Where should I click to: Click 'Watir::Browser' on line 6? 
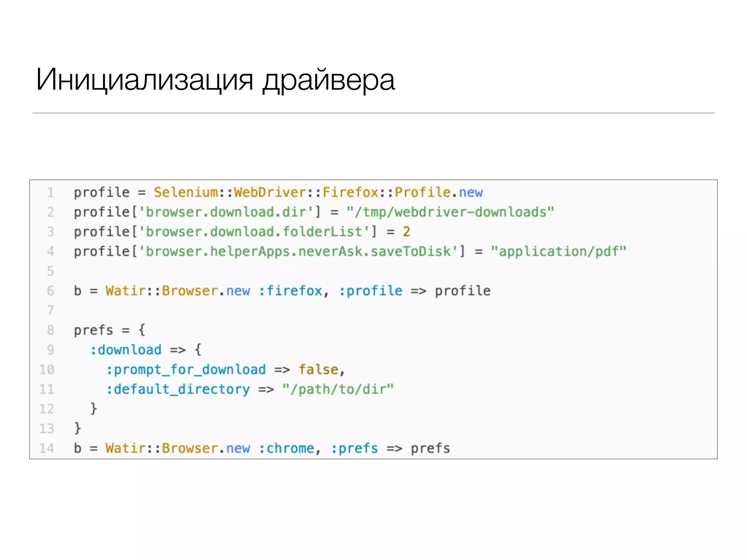(x=162, y=291)
